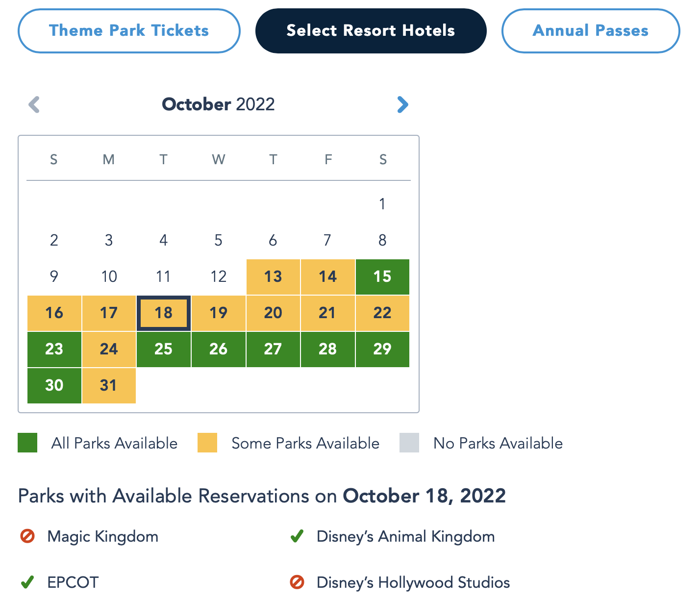Click yellow Some Parks Available legend swatch

(x=207, y=443)
